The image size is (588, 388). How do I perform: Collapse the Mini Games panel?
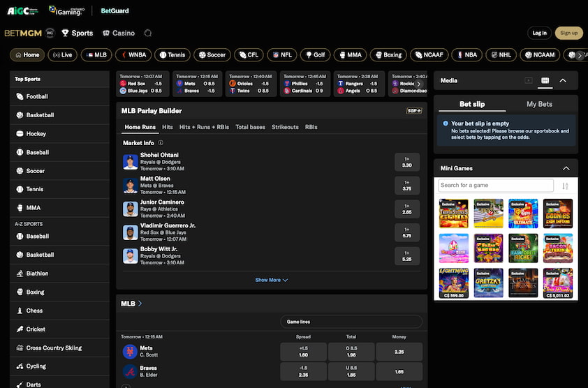coord(566,168)
